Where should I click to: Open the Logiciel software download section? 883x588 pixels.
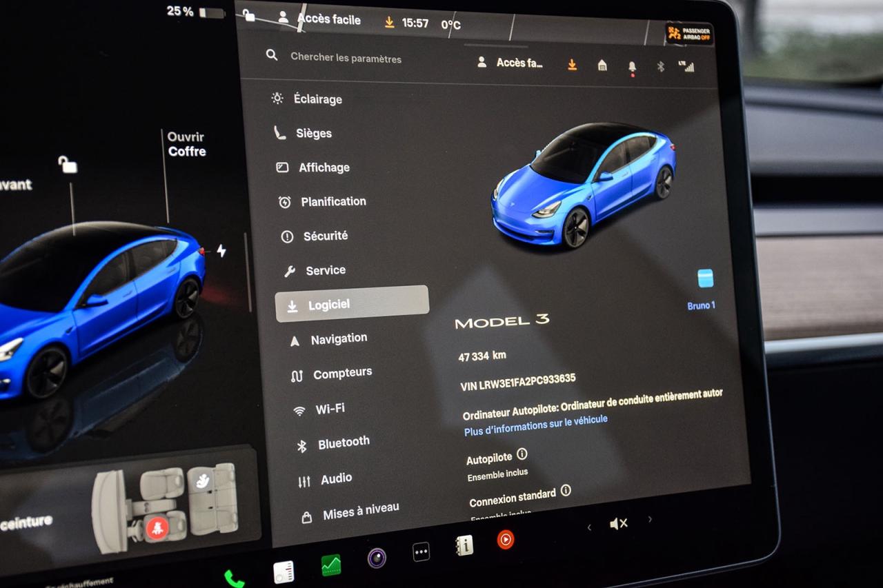tap(330, 304)
